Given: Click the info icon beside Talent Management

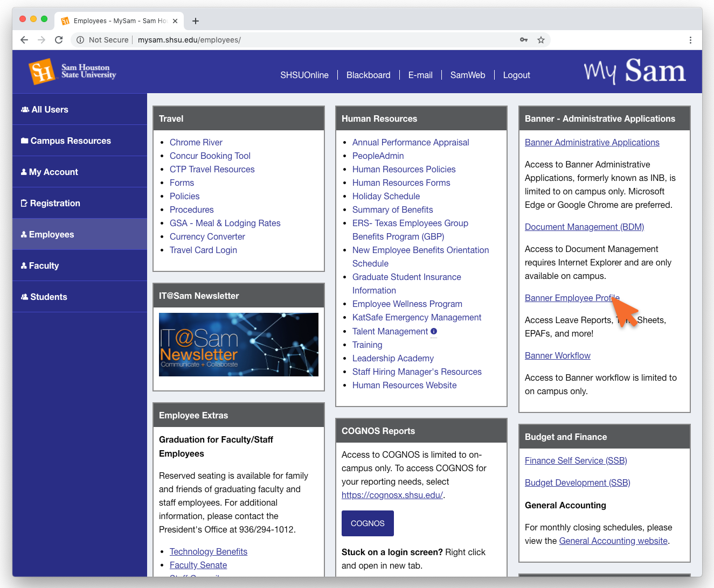Looking at the screenshot, I should [x=434, y=331].
